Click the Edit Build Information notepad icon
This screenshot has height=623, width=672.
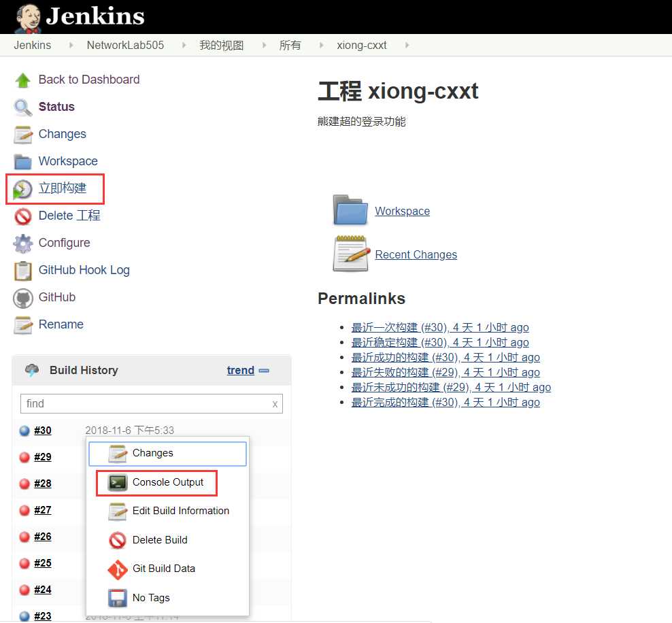click(118, 511)
